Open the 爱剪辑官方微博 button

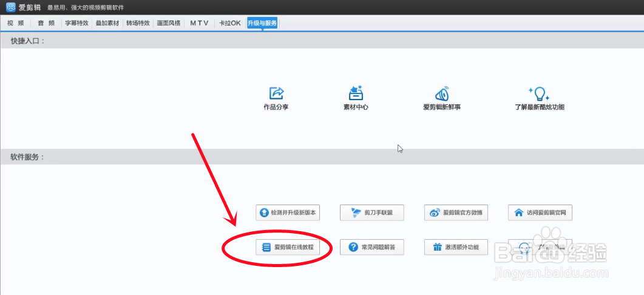(456, 213)
